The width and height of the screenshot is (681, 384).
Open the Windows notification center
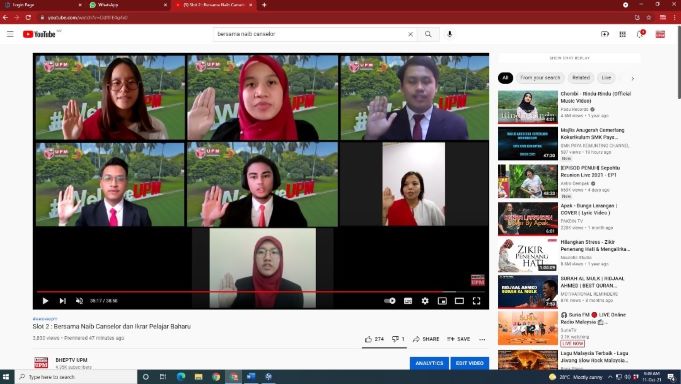pos(671,377)
